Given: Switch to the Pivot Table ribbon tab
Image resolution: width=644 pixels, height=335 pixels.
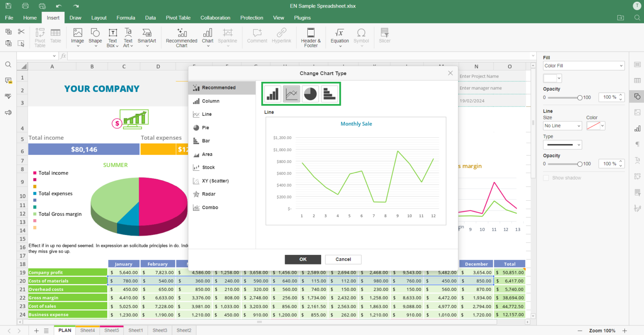Looking at the screenshot, I should (x=178, y=18).
